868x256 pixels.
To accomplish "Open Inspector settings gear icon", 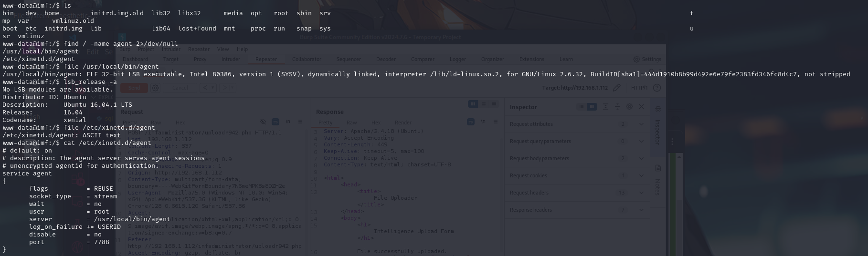I will [629, 107].
